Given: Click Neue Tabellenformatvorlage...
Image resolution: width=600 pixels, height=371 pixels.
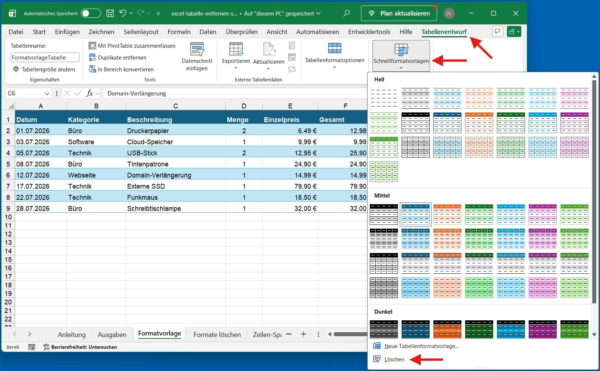Looking at the screenshot, I should 416,346.
